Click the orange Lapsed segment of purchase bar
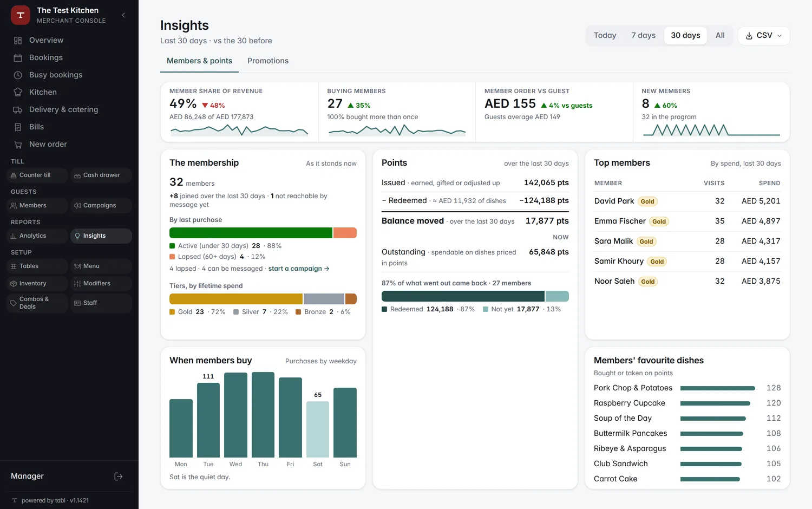This screenshot has width=812, height=509. tap(345, 233)
